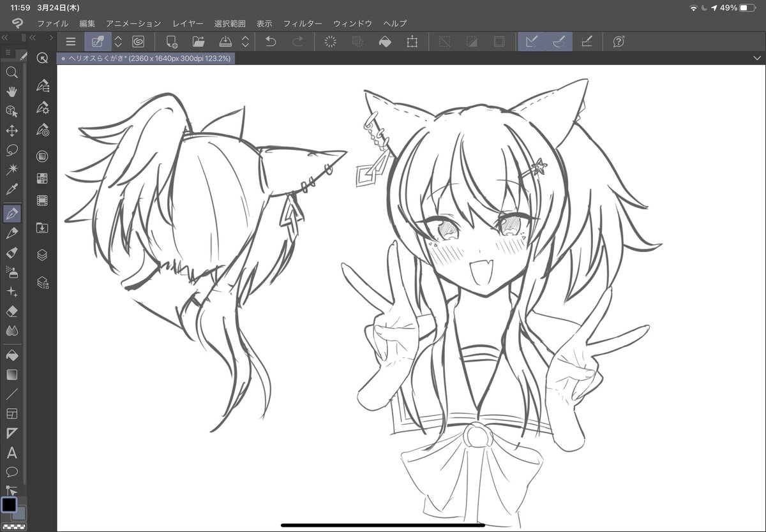This screenshot has height=532, width=766.
Task: Select the Blend droplets tool
Action: pyautogui.click(x=11, y=330)
